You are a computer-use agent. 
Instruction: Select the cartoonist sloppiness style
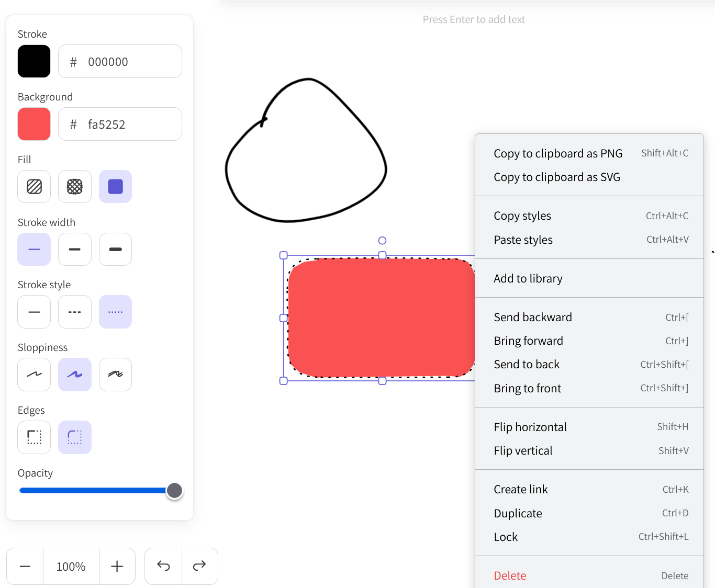115,374
